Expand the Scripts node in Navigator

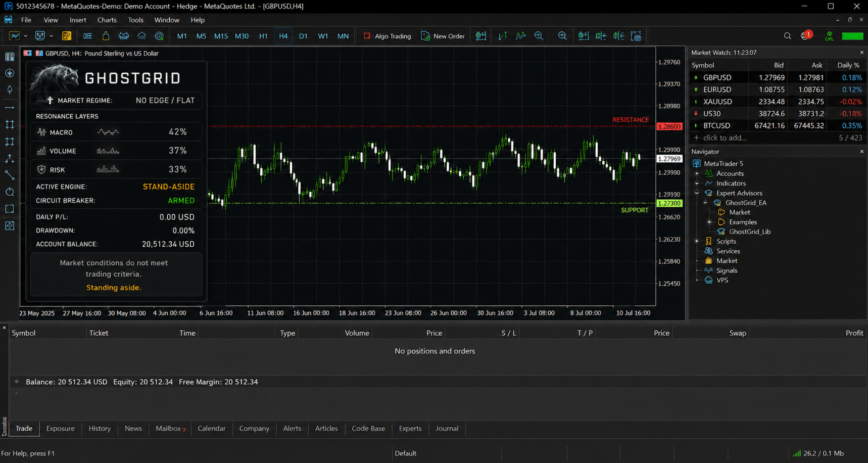click(x=697, y=241)
